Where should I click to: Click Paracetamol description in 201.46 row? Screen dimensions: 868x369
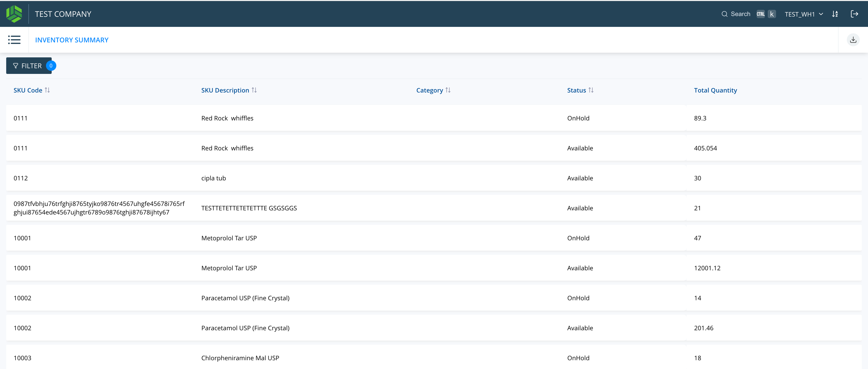[245, 328]
